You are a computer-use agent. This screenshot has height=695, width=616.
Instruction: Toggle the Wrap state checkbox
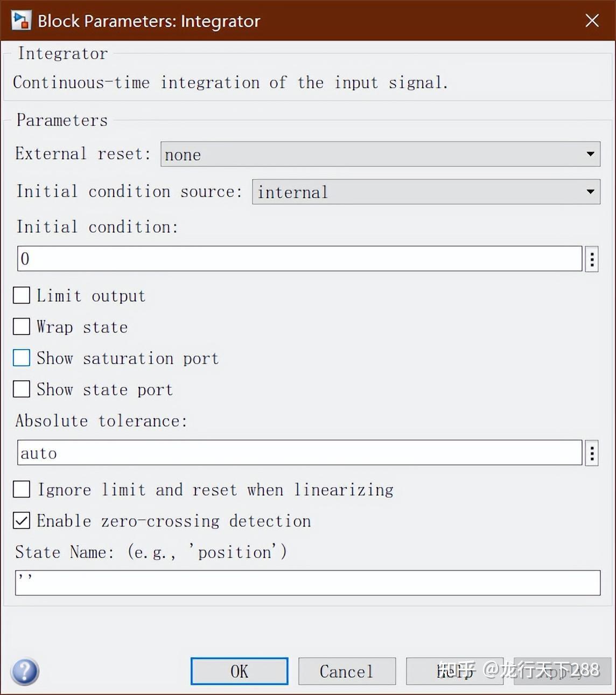(22, 326)
